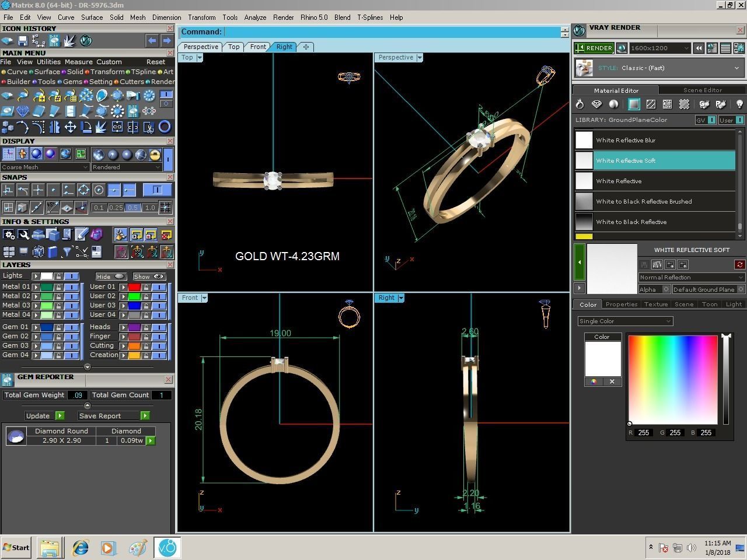Click the forward arrow in Icon History
Viewport: 747px width, 560px height.
pyautogui.click(x=167, y=41)
